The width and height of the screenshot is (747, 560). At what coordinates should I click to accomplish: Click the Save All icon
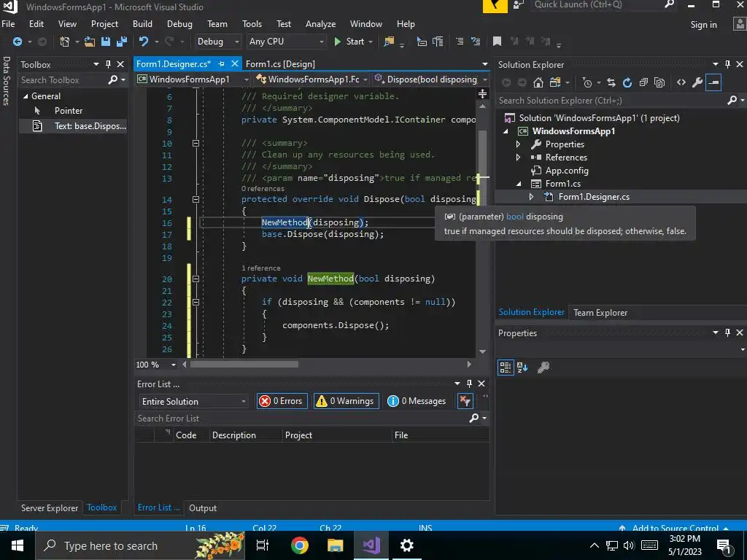coord(122,42)
